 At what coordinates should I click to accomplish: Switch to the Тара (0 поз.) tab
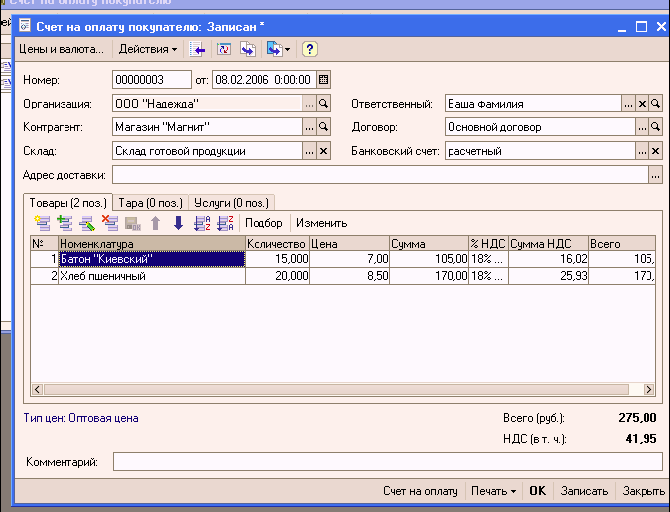[x=150, y=202]
